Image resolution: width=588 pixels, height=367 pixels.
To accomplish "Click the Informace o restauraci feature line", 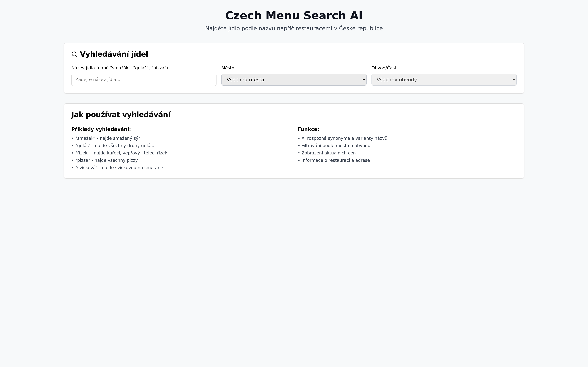I will pyautogui.click(x=334, y=160).
